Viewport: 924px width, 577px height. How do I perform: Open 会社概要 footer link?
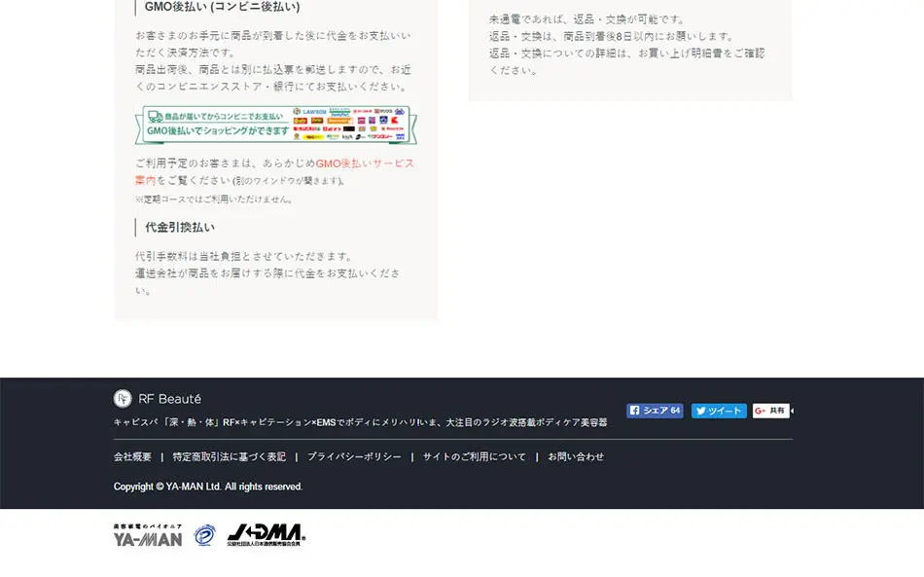point(132,456)
